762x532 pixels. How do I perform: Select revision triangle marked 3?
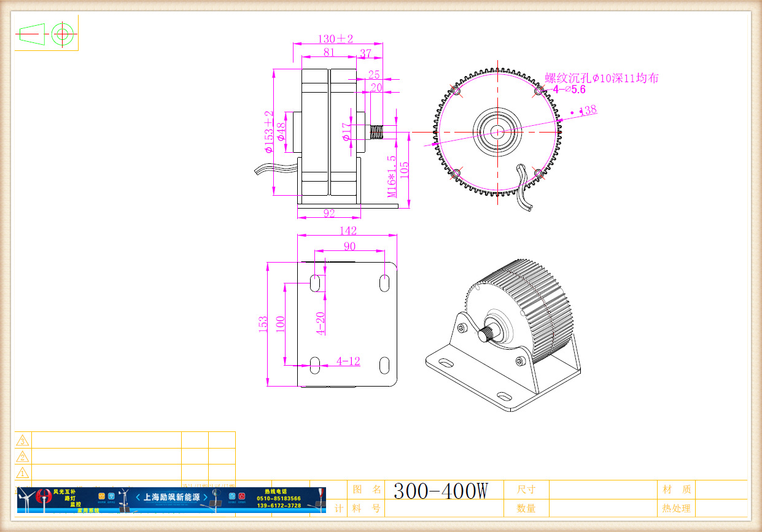(x=23, y=441)
